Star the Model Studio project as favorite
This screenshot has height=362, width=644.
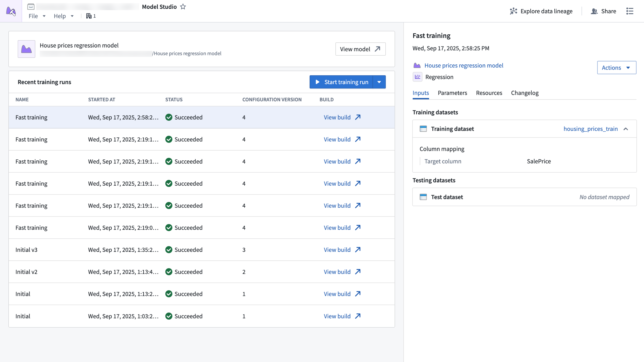183,7
